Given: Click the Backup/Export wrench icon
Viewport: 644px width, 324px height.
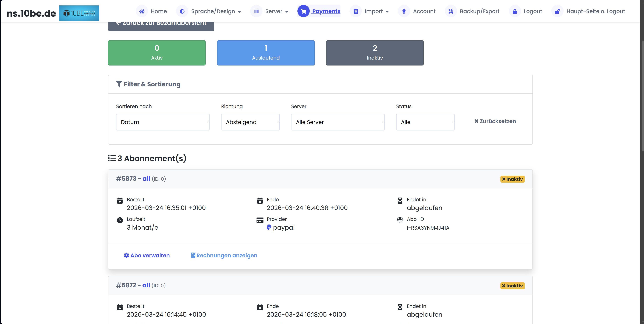Looking at the screenshot, I should 451,11.
